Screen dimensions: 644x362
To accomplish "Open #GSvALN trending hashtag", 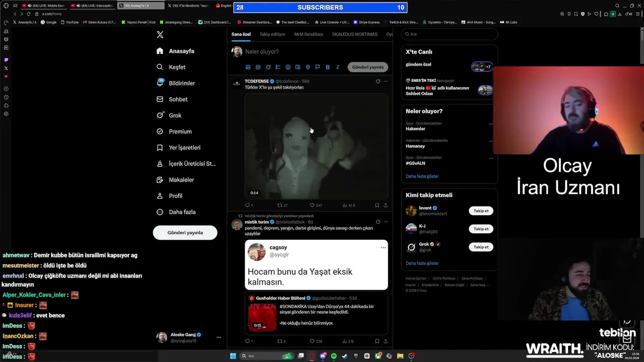I will pos(416,163).
